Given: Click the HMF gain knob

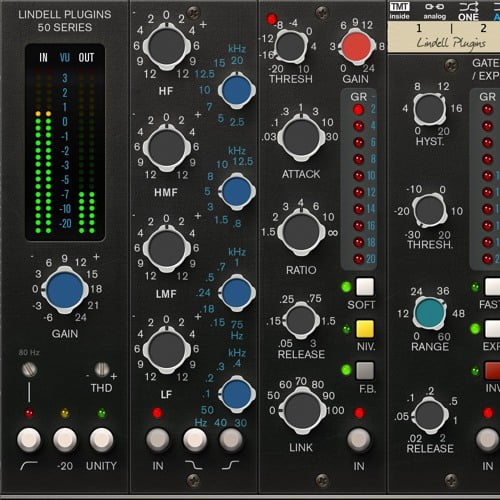Looking at the screenshot, I should tap(167, 147).
